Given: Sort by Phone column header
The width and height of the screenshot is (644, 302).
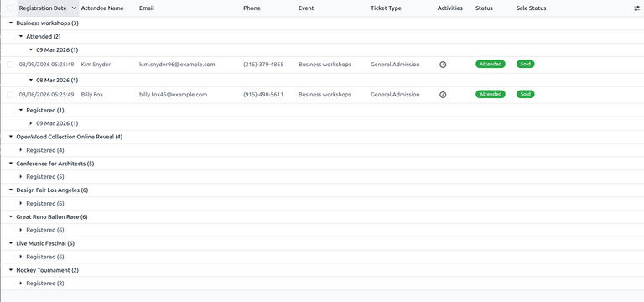Looking at the screenshot, I should click(x=252, y=8).
